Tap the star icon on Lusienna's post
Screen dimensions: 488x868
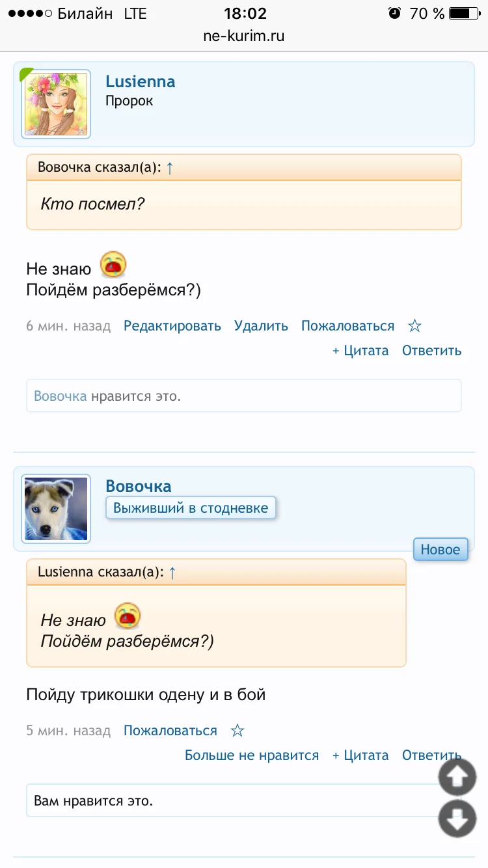coord(414,326)
